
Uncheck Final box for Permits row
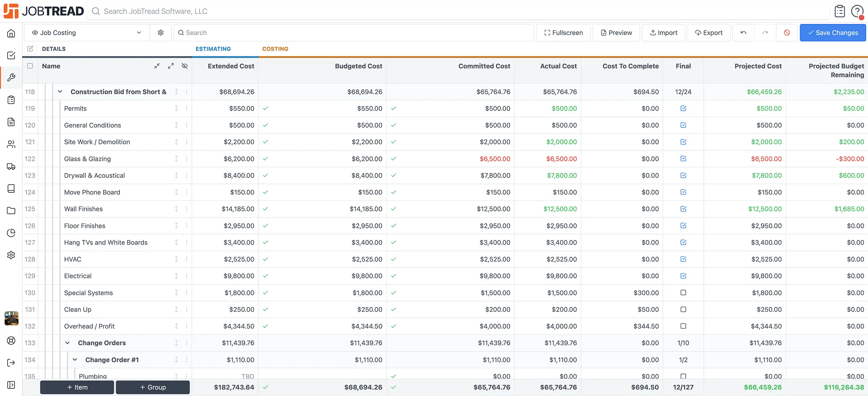[683, 108]
